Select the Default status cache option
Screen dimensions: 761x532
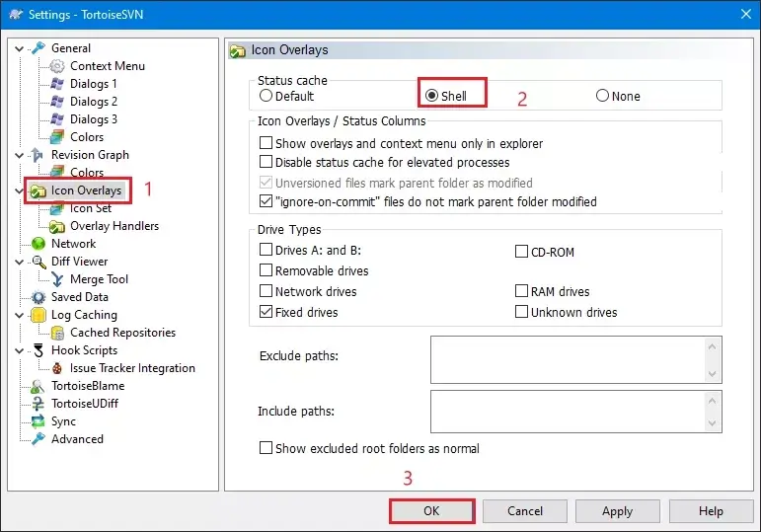coord(266,96)
